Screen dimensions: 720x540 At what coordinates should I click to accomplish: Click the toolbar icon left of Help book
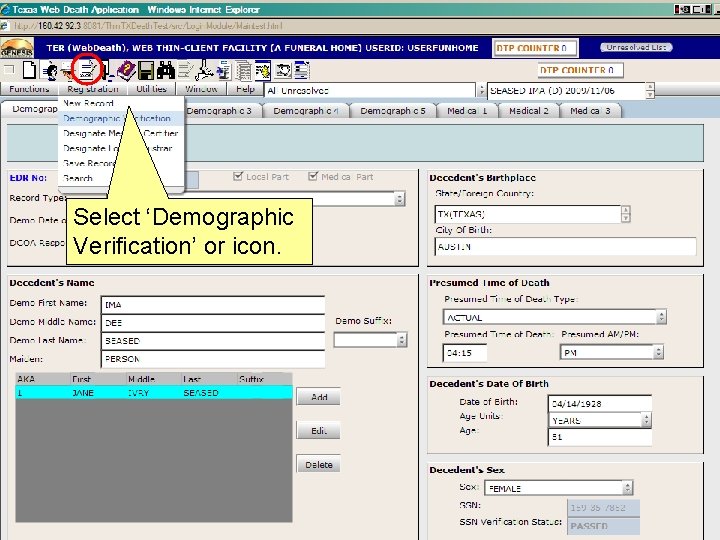click(107, 71)
